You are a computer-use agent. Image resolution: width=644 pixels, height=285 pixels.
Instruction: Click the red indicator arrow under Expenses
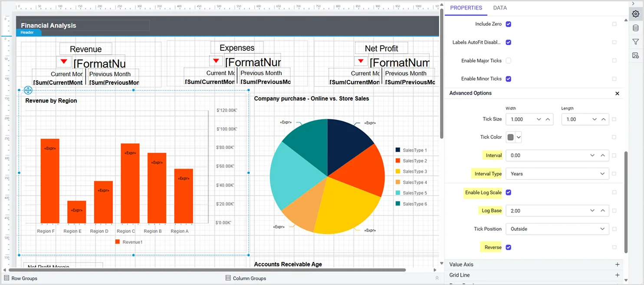click(x=216, y=60)
